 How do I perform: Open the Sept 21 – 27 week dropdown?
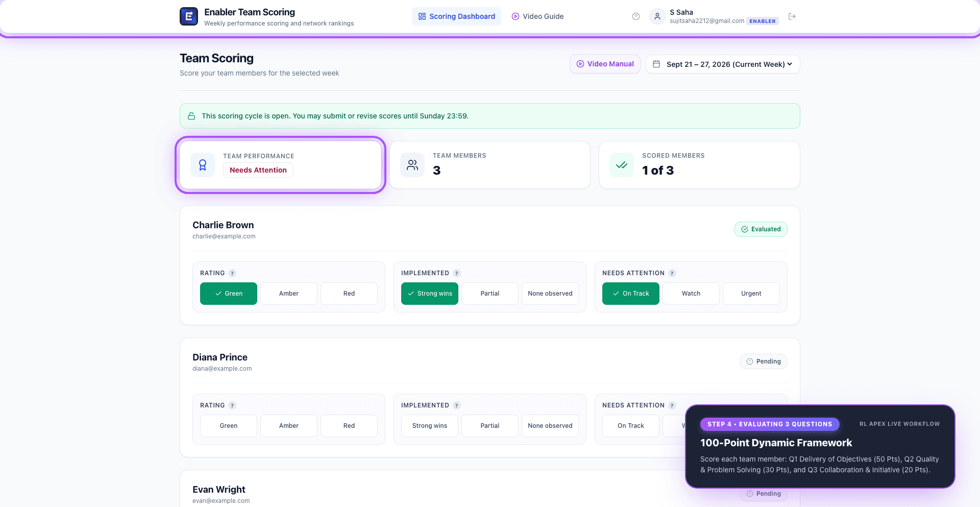pyautogui.click(x=723, y=64)
